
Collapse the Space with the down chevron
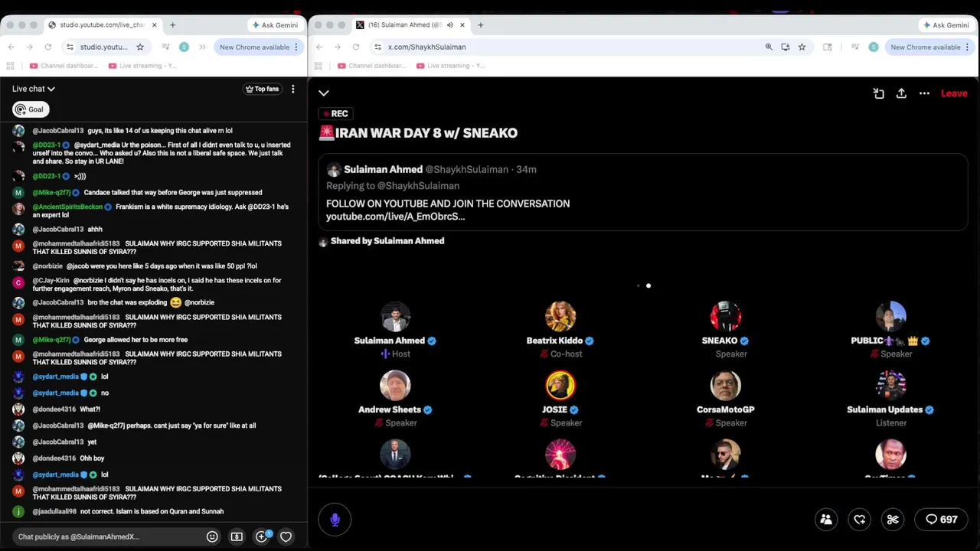tap(324, 93)
